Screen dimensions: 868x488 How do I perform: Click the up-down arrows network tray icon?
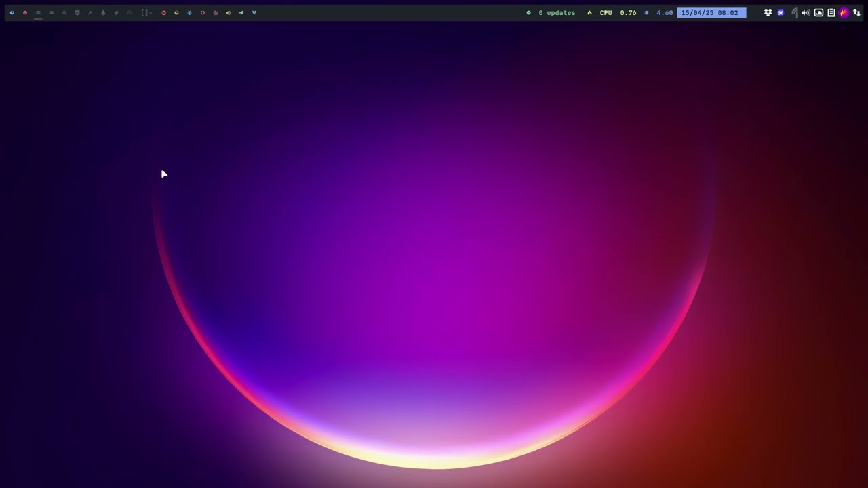[856, 13]
